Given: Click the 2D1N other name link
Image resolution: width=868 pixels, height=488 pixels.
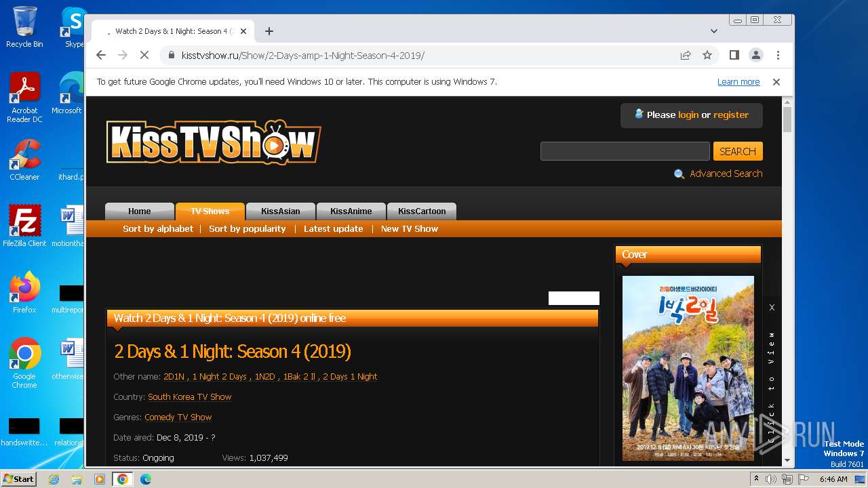Looking at the screenshot, I should tap(174, 376).
